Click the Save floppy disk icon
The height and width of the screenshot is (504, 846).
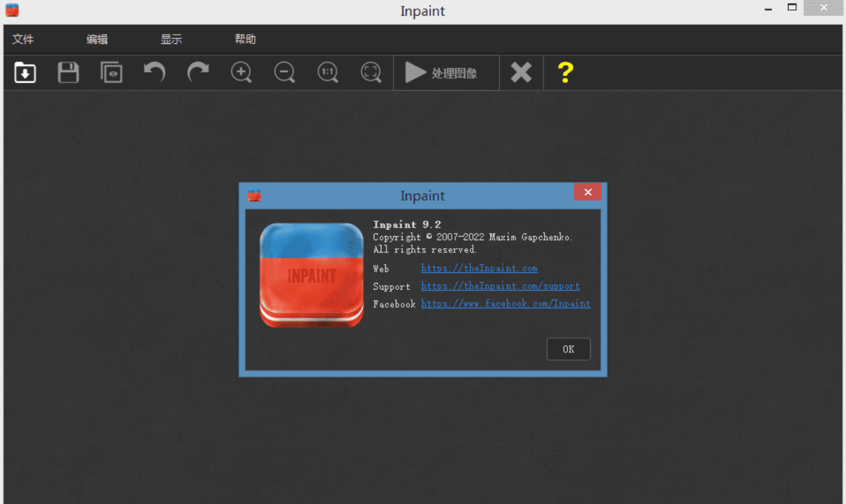(68, 72)
